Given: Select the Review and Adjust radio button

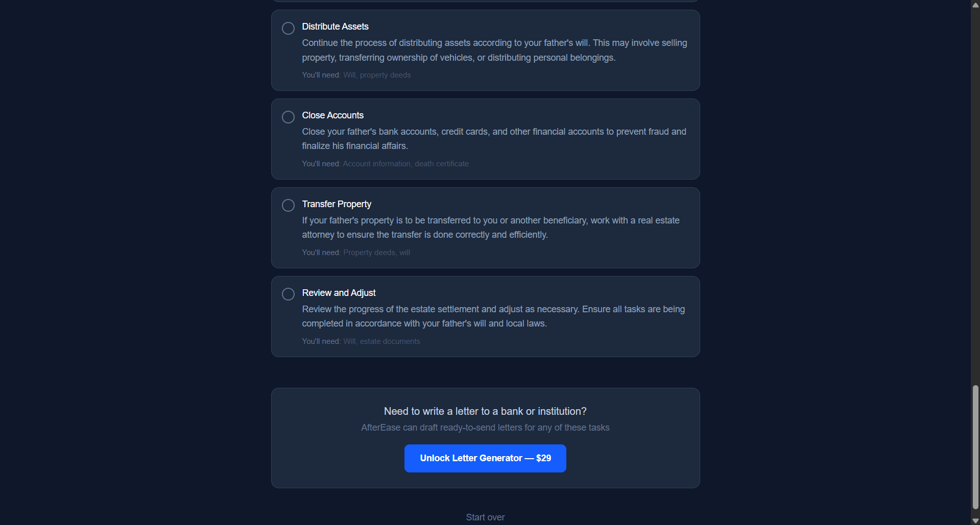Looking at the screenshot, I should (288, 294).
